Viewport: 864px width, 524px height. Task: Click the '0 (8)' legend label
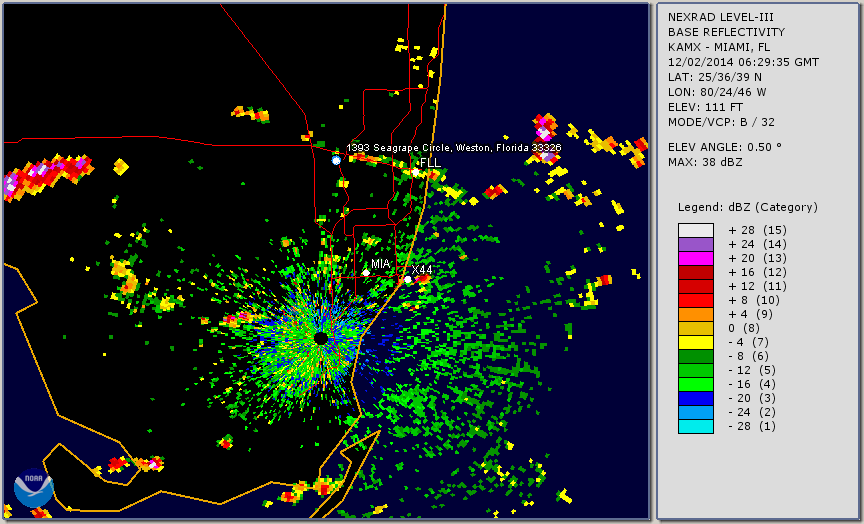click(x=744, y=328)
